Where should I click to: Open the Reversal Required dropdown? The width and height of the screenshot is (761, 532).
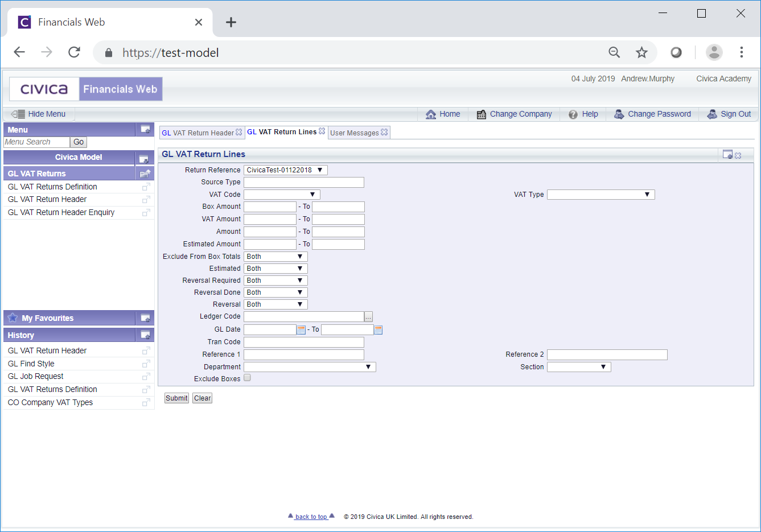point(275,281)
